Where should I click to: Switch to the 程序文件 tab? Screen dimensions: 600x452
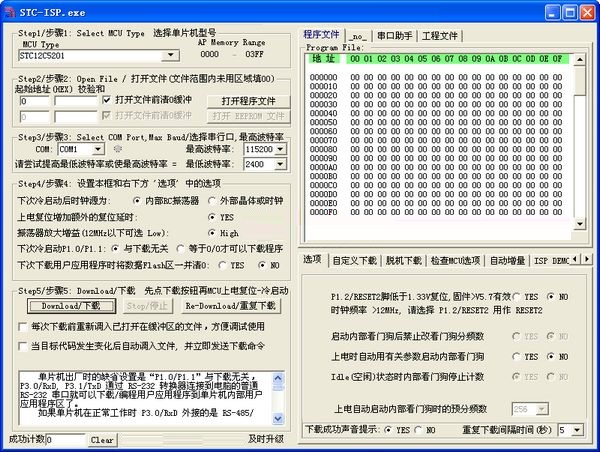pyautogui.click(x=321, y=34)
